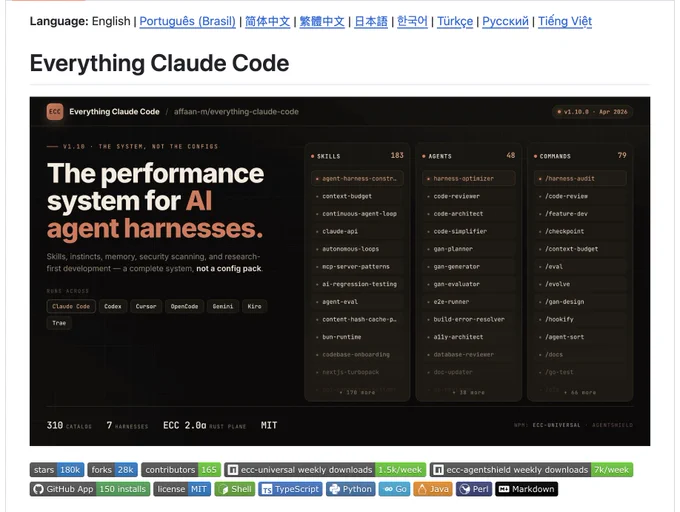The image size is (680, 512).
Task: Click the /harness-audit command row
Action: 580,179
